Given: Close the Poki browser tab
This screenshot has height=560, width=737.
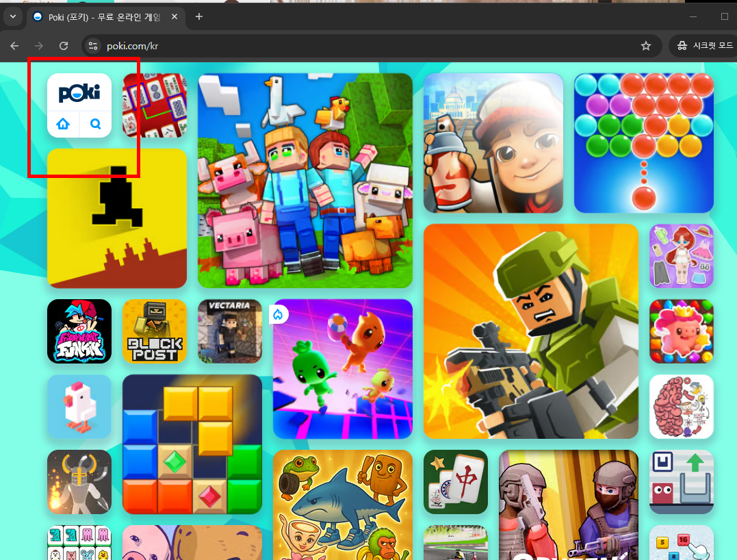Looking at the screenshot, I should [174, 16].
